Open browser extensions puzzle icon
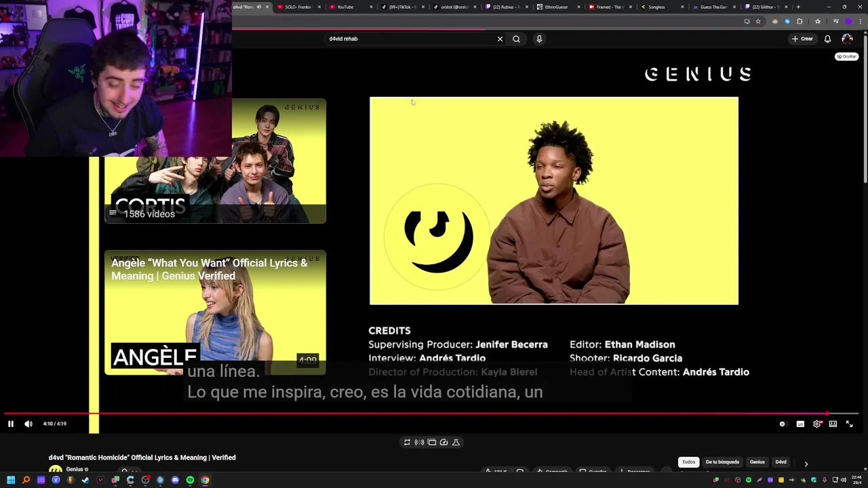 [800, 21]
